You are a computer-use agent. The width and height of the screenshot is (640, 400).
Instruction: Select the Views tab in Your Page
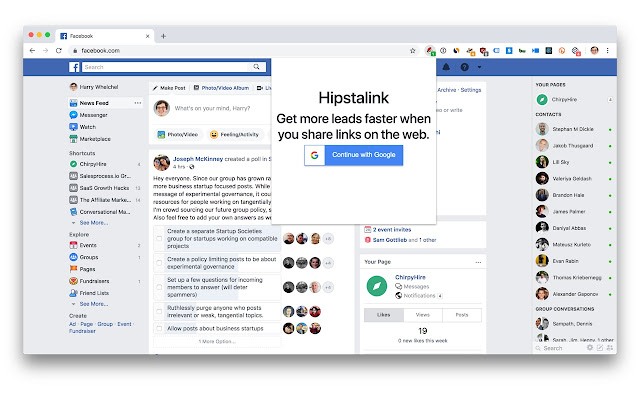(x=422, y=315)
